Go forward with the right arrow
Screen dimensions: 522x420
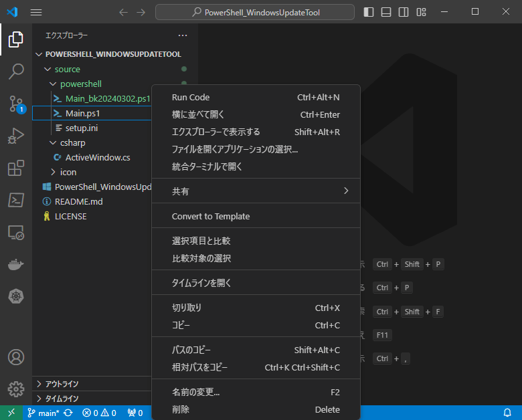pyautogui.click(x=141, y=12)
